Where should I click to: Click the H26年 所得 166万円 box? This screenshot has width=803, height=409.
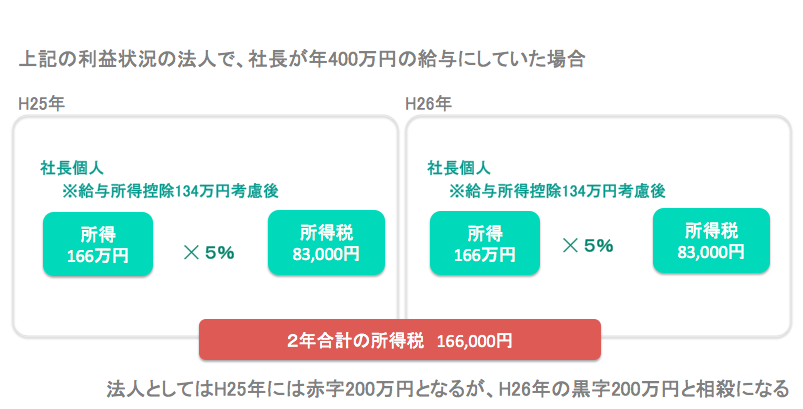click(485, 243)
